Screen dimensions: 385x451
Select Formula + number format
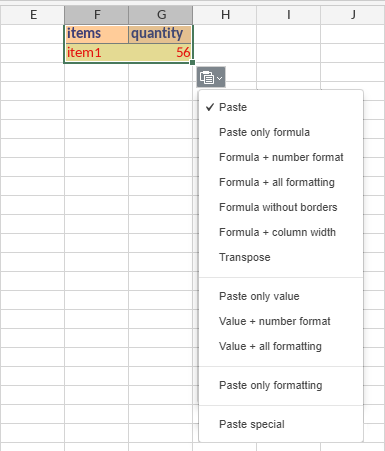[281, 157]
